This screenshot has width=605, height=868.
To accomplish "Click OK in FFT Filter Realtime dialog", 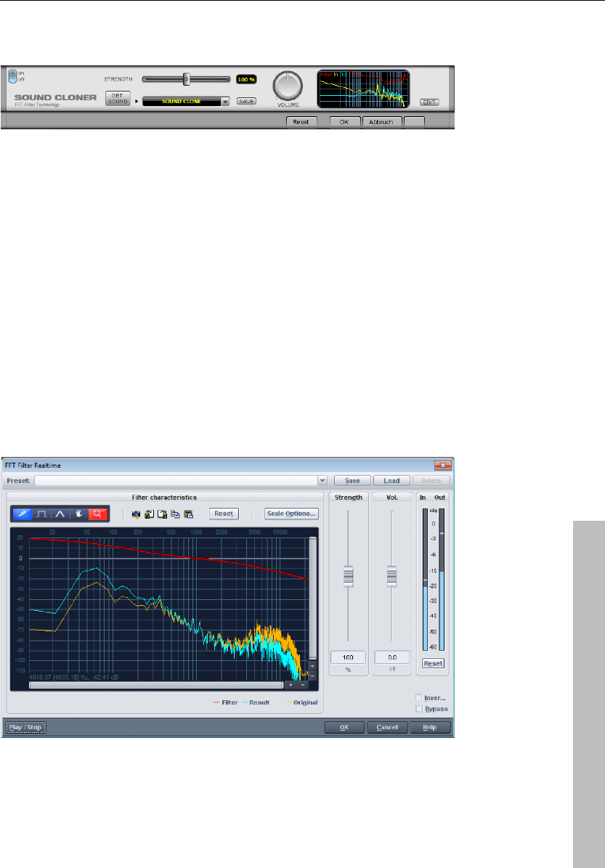I will click(344, 727).
